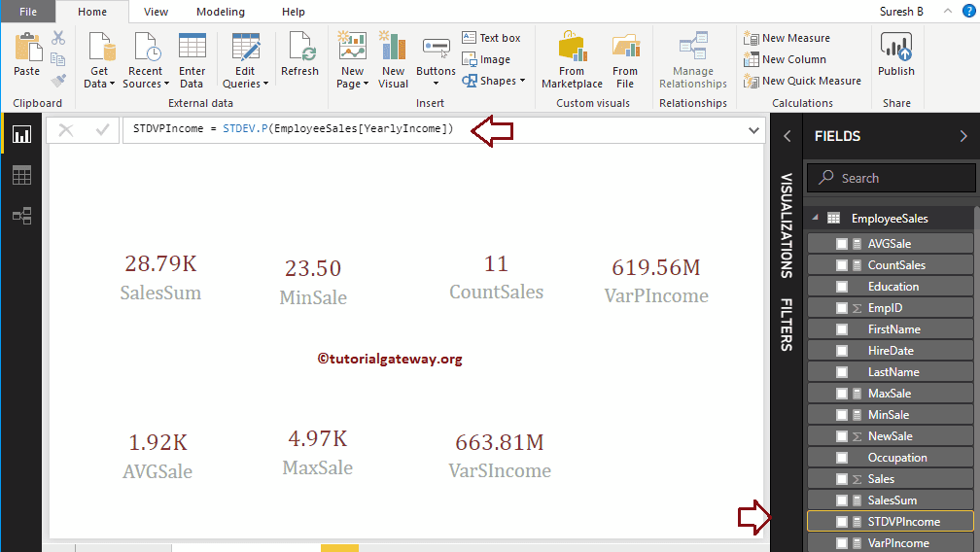Select the MaxSale card visual
The height and width of the screenshot is (552, 980).
(318, 452)
